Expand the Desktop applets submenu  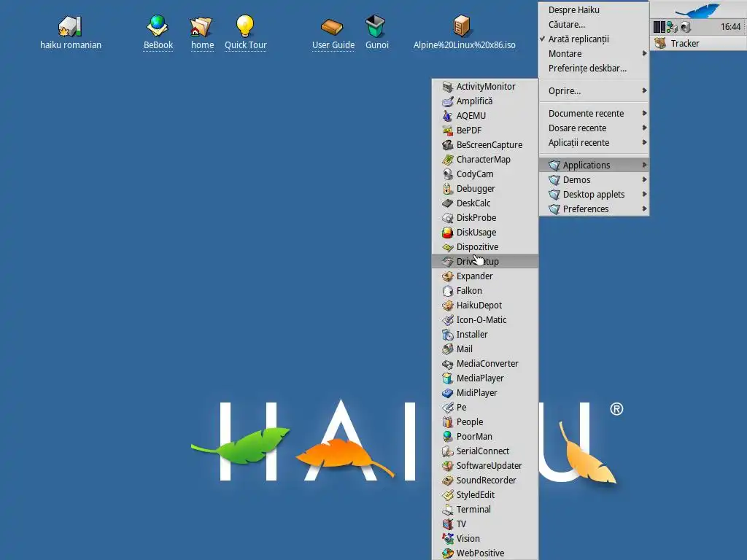(x=594, y=194)
